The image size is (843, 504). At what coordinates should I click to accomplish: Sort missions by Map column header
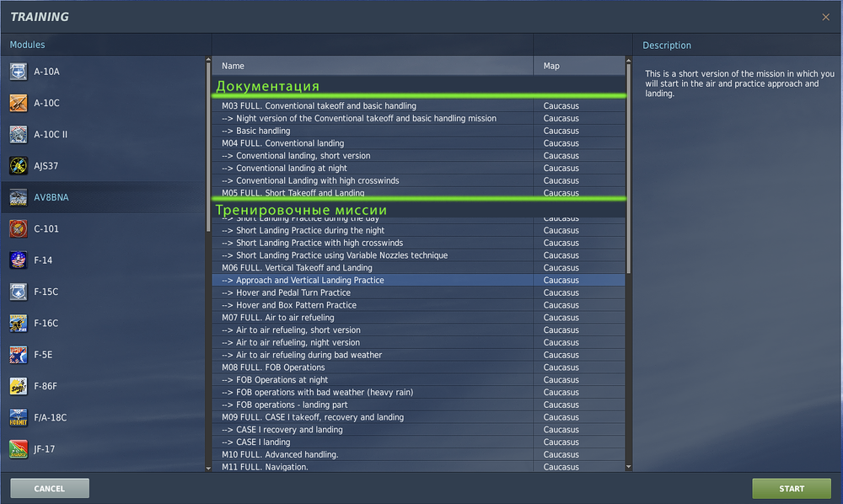click(x=579, y=66)
